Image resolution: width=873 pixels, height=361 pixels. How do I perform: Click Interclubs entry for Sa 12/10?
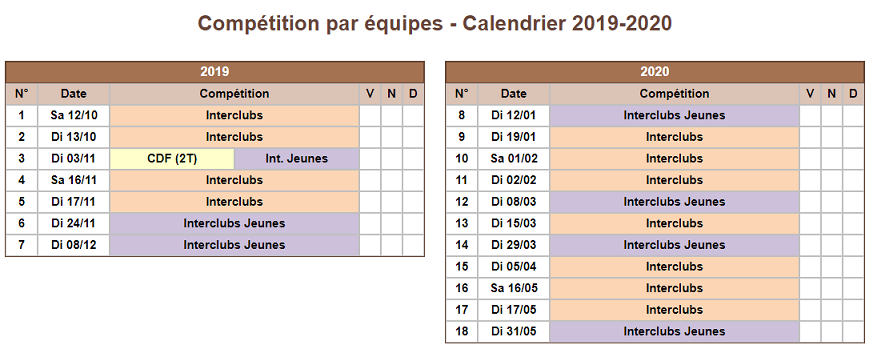point(234,115)
